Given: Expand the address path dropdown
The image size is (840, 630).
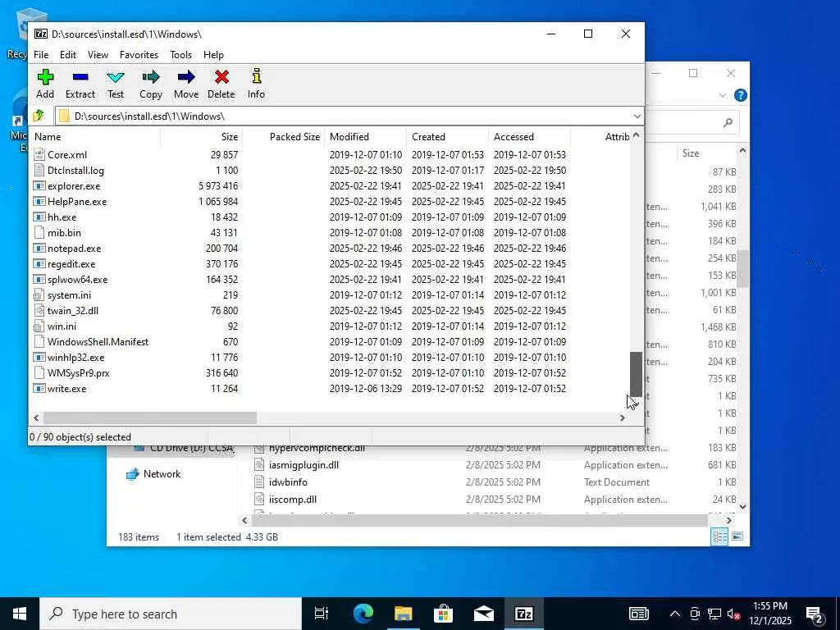Looking at the screenshot, I should tap(637, 116).
